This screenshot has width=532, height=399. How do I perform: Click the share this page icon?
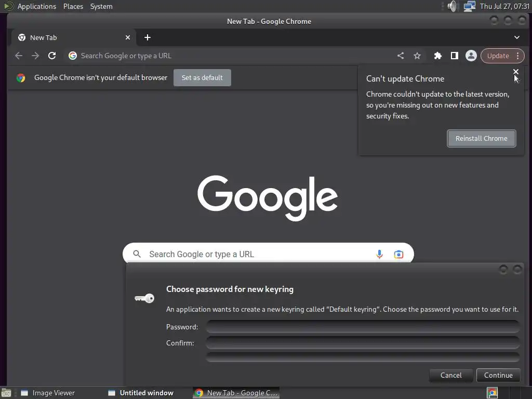[401, 56]
